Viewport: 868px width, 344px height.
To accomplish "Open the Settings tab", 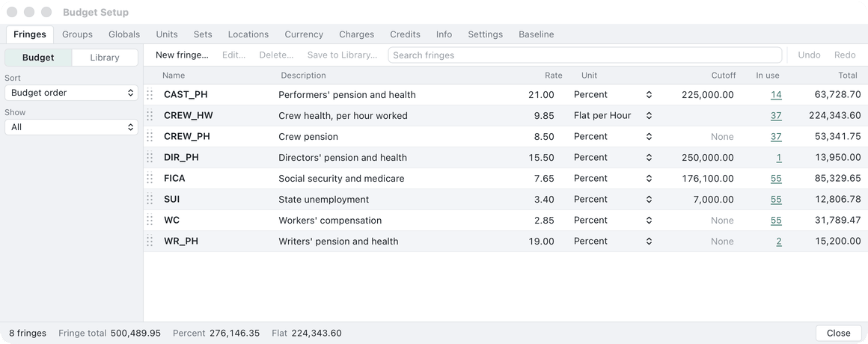I will (x=486, y=34).
